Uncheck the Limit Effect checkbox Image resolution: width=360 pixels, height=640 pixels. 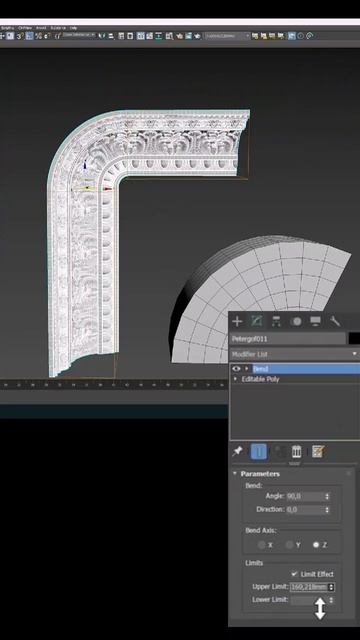pyautogui.click(x=295, y=574)
